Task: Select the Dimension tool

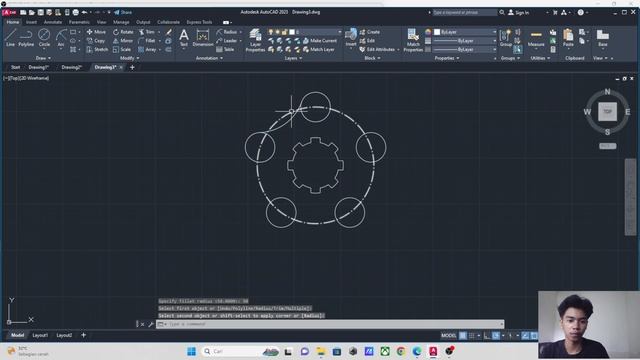Action: coord(203,38)
